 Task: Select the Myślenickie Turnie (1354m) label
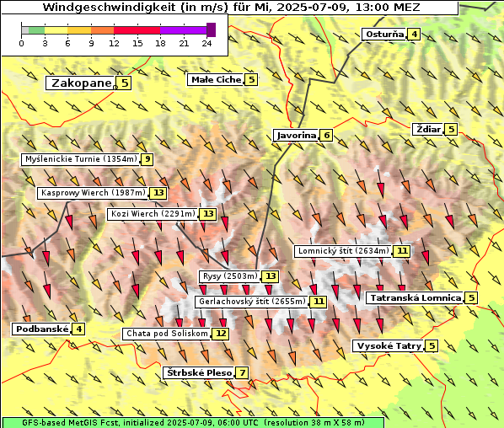pyautogui.click(x=81, y=159)
